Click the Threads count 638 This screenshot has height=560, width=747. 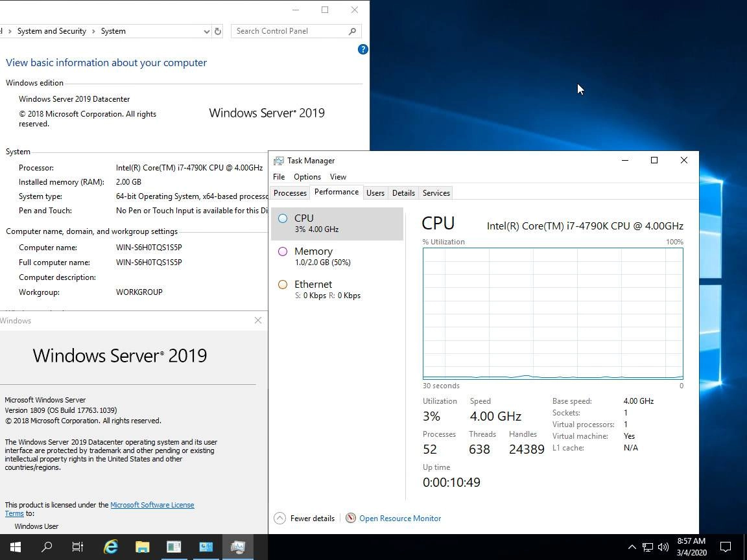point(479,449)
